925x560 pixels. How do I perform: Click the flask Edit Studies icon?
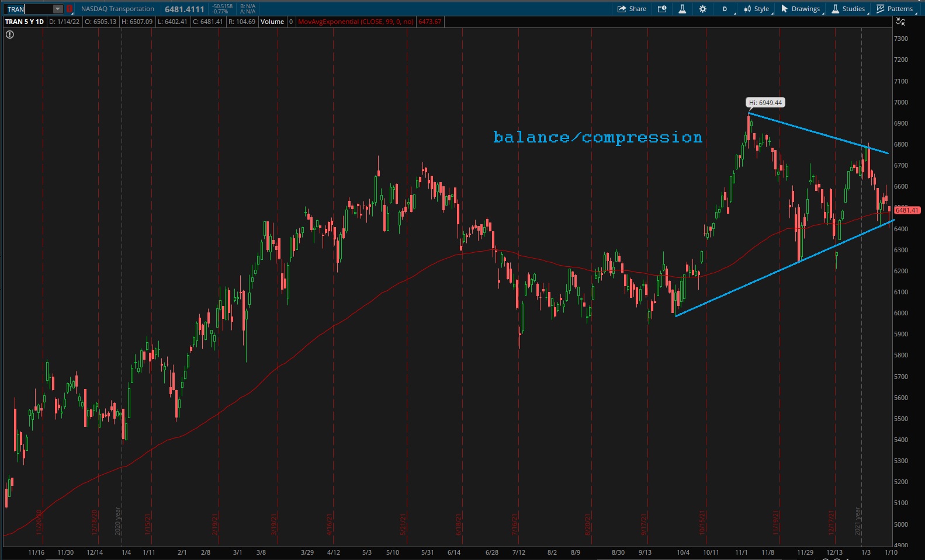pos(682,9)
